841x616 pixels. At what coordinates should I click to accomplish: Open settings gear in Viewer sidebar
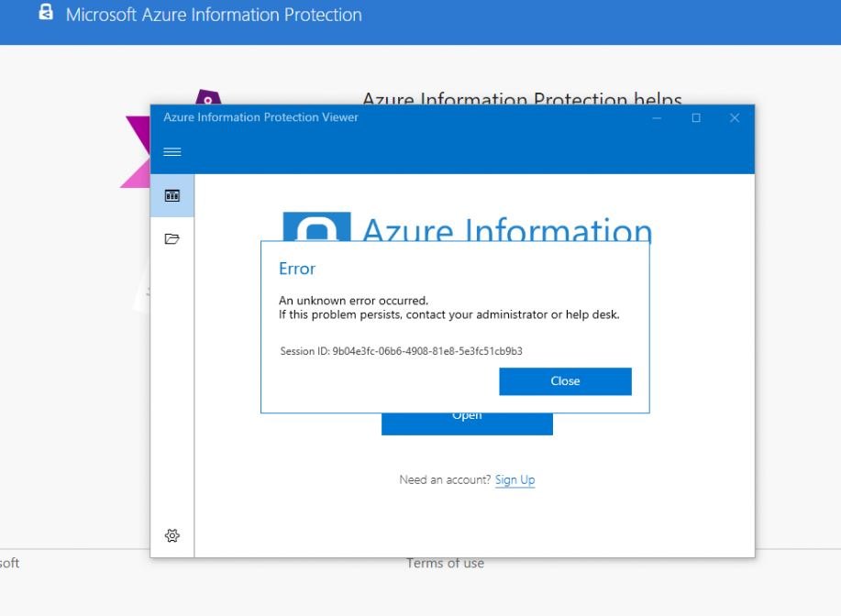pyautogui.click(x=172, y=535)
